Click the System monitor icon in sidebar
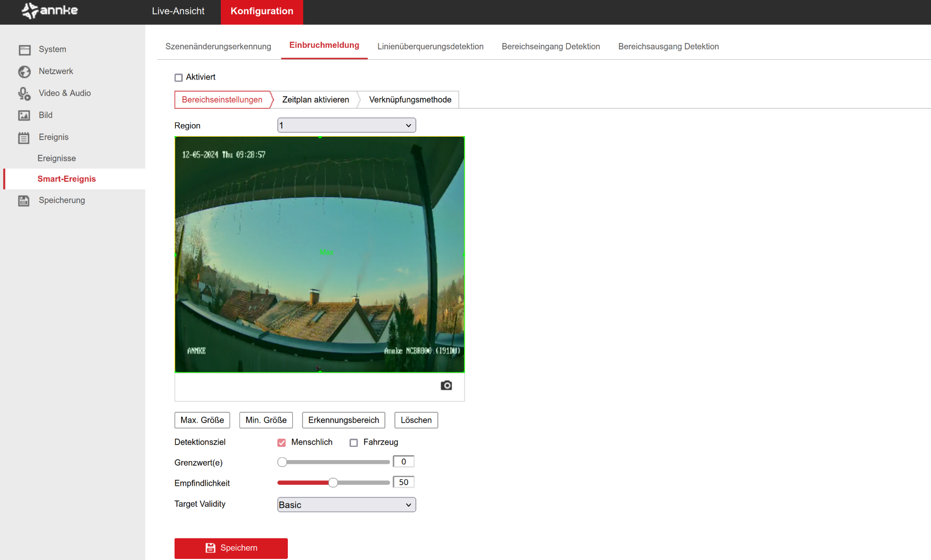Viewport: 931px width, 560px height. 25,50
